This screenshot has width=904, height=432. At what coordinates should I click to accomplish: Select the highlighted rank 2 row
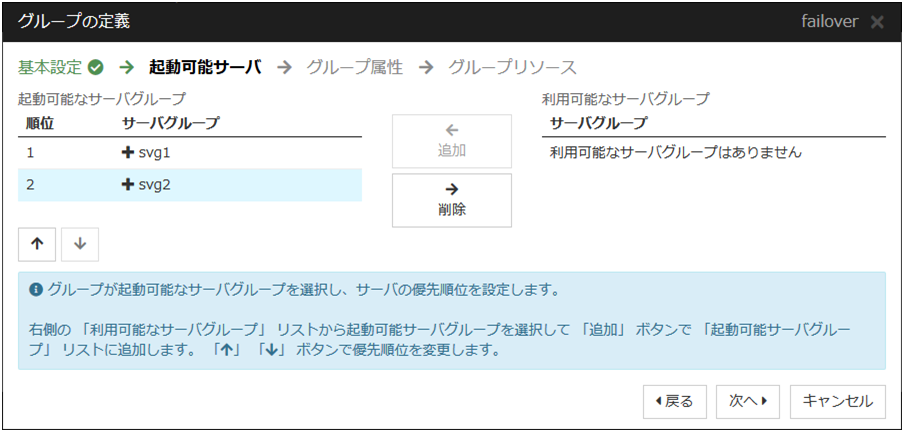pos(190,185)
